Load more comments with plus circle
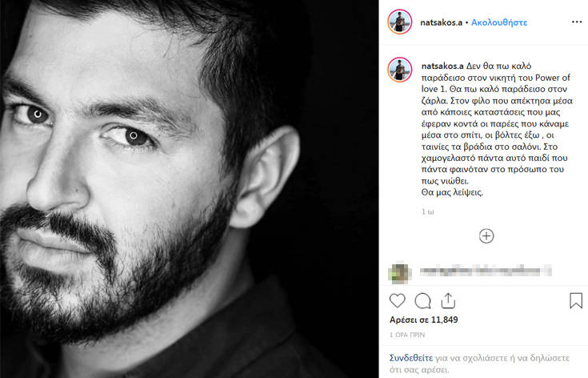Viewport: 588px width, 378px height. pos(486,236)
